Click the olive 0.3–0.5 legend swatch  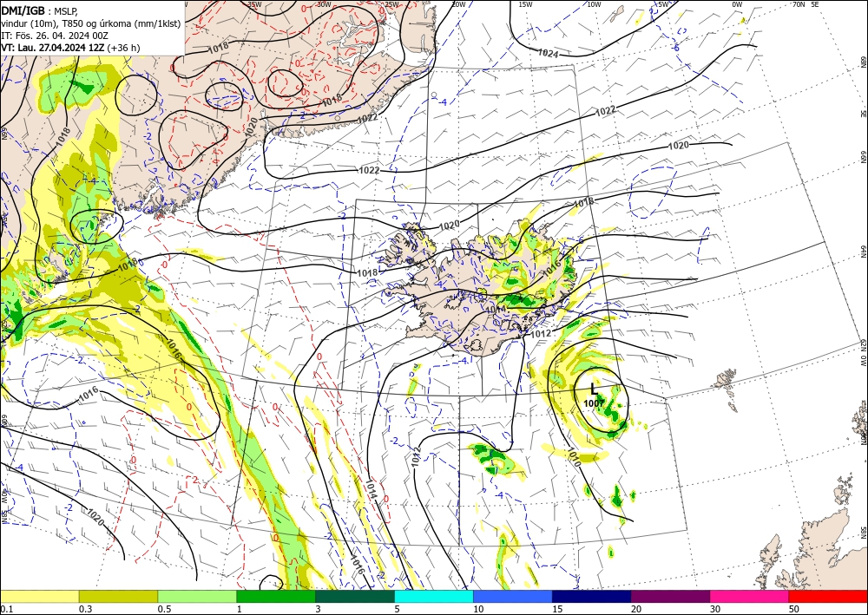[x=118, y=596]
